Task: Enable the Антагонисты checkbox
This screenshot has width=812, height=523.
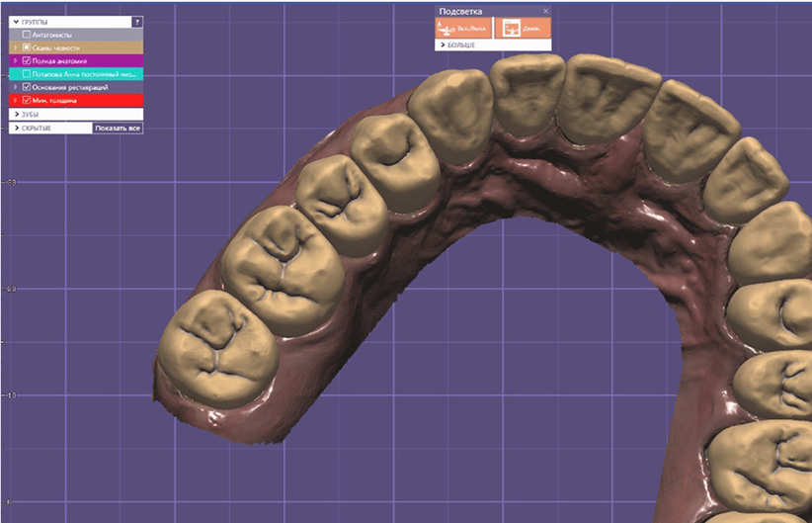Action: click(x=27, y=35)
